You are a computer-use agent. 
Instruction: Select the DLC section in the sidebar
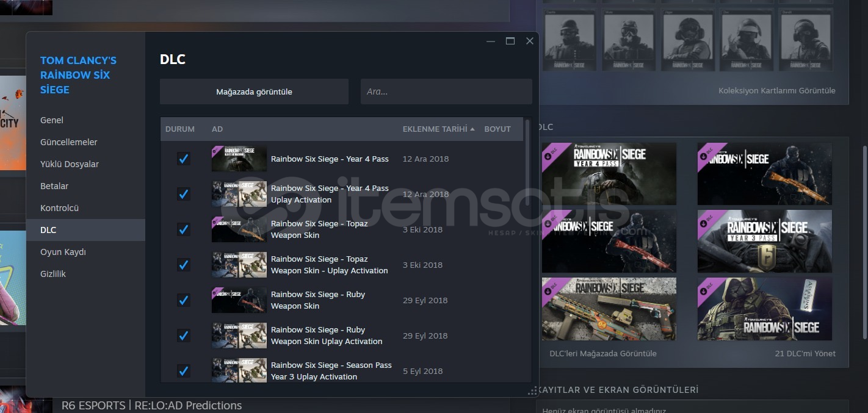point(85,230)
